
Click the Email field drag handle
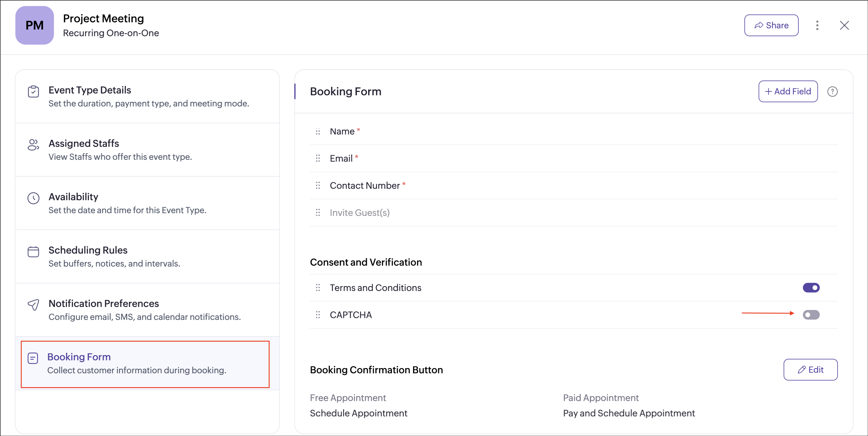tap(317, 158)
